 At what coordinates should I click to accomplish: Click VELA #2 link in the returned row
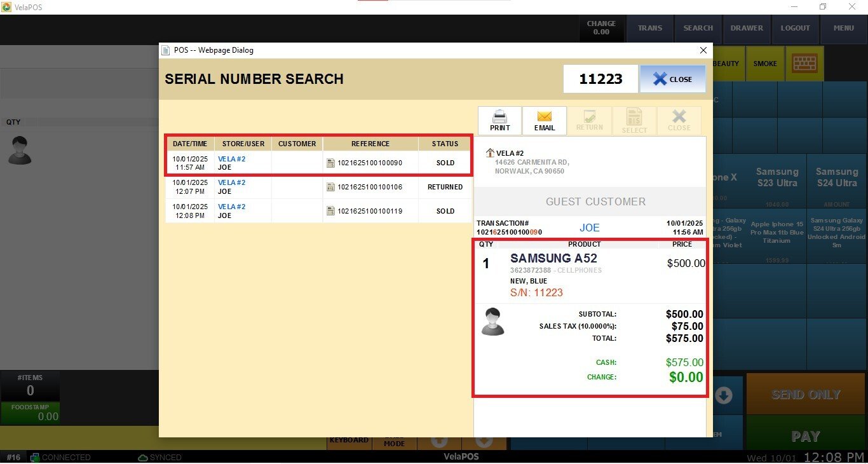231,182
